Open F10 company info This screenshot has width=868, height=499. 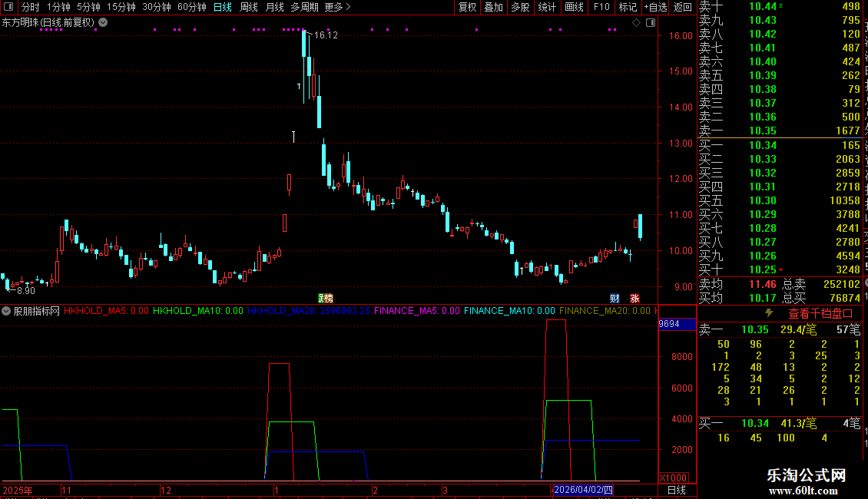click(x=601, y=7)
